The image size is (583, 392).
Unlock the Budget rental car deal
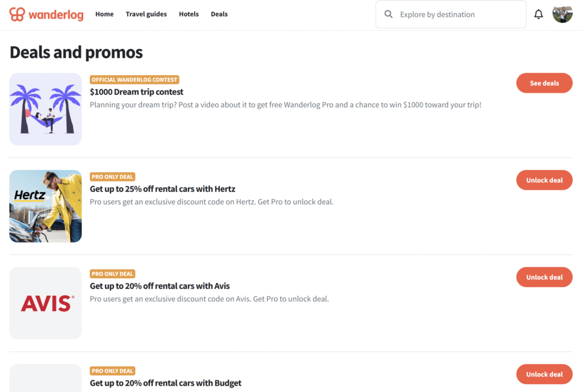point(544,374)
